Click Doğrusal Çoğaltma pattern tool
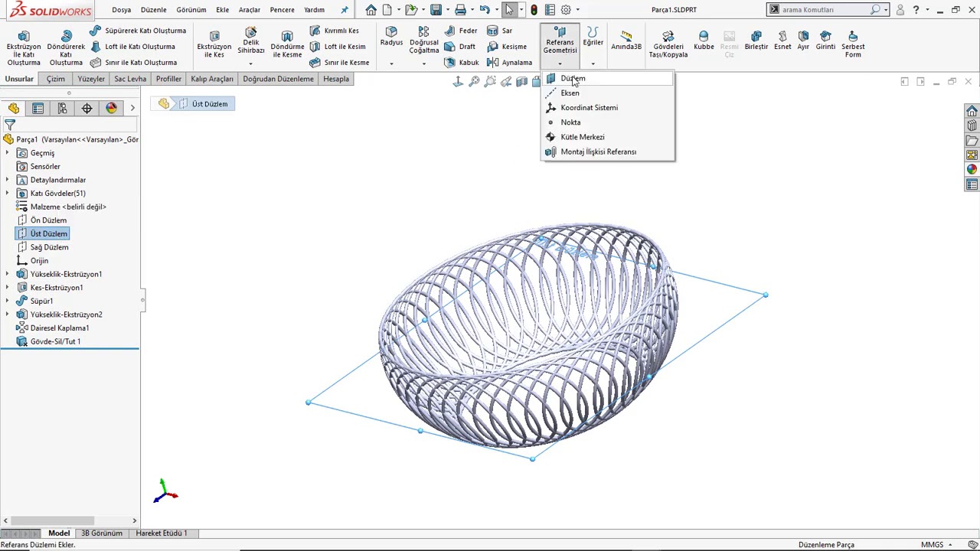 423,41
